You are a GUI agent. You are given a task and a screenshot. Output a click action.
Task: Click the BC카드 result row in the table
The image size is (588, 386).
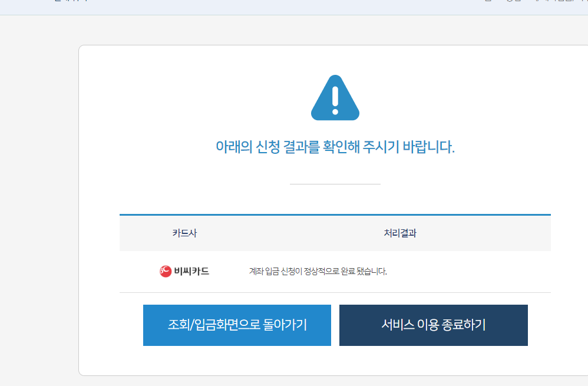(x=335, y=270)
